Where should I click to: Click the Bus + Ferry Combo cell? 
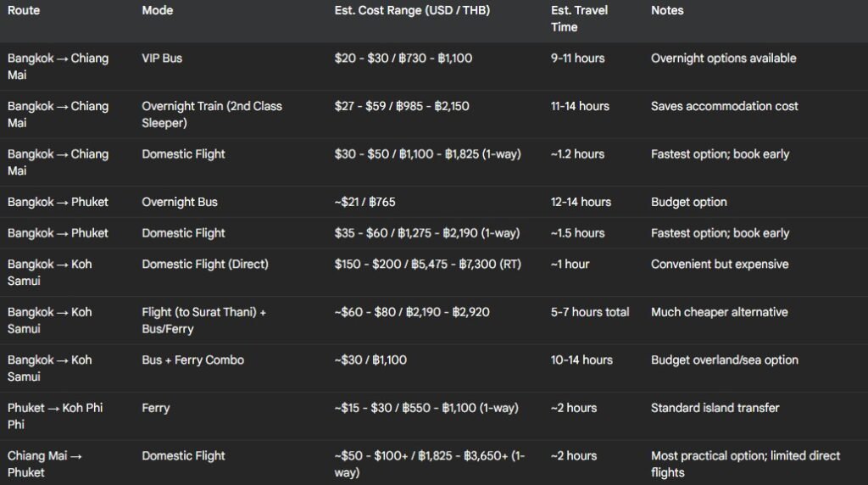coord(192,360)
